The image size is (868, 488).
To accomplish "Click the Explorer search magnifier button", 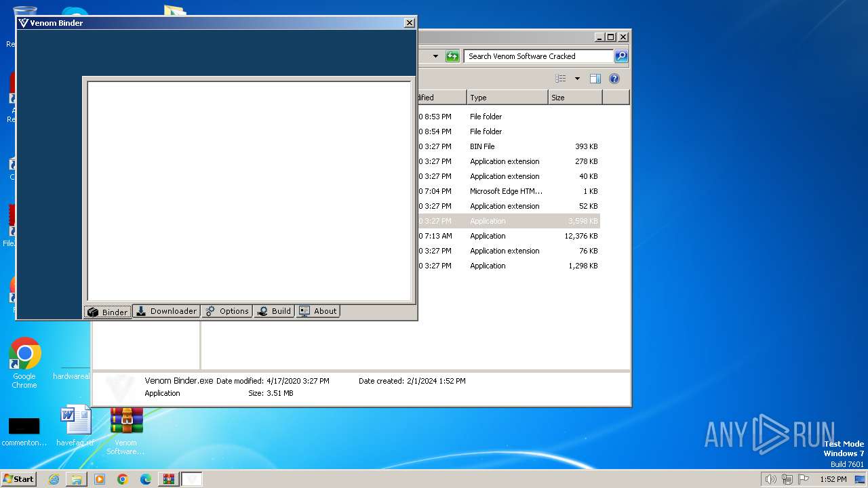I will click(621, 56).
